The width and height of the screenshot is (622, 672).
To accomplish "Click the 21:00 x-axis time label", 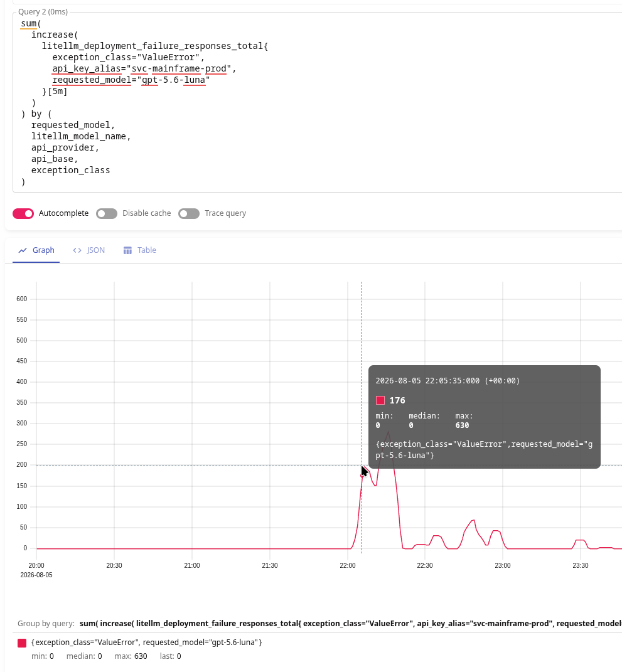I will (x=192, y=566).
